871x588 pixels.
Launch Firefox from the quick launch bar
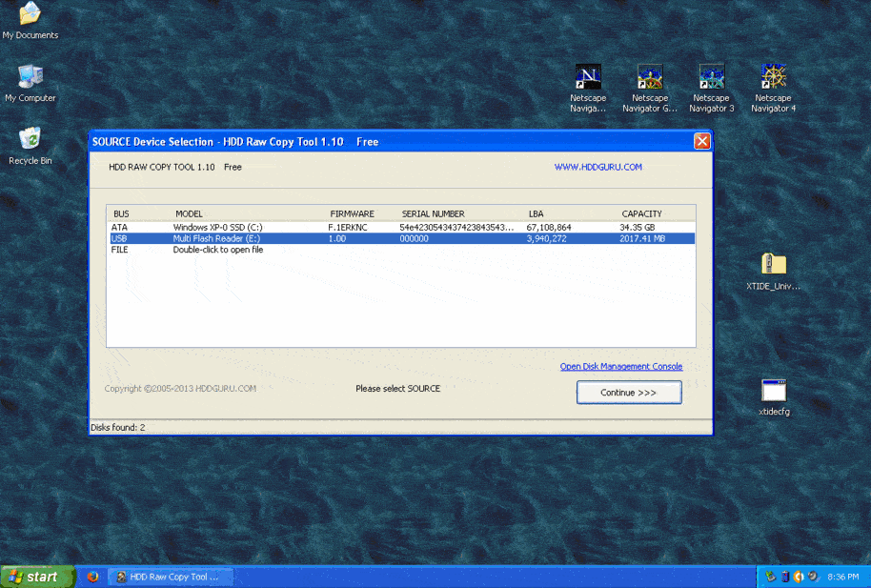coord(92,577)
